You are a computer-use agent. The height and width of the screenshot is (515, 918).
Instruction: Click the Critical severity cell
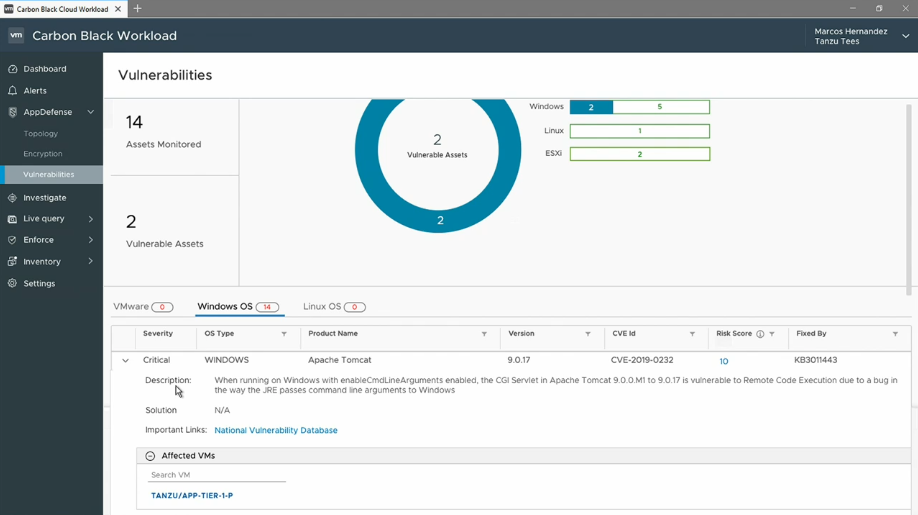tap(156, 360)
